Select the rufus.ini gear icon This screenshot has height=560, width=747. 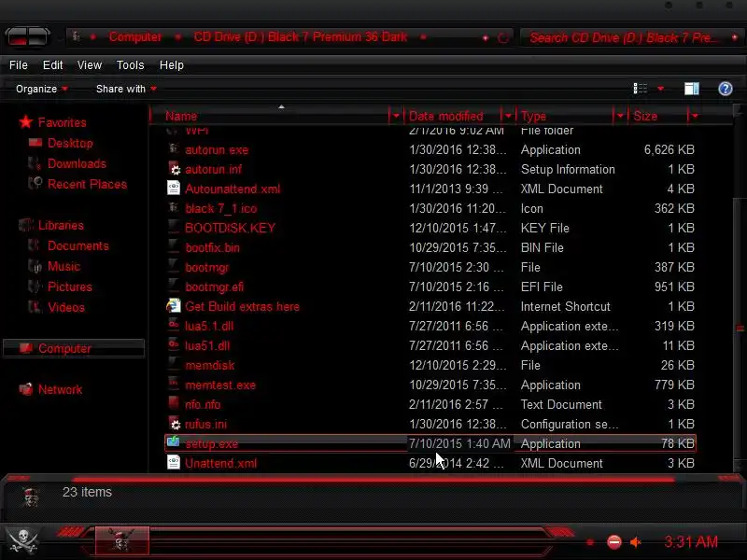[x=175, y=424]
